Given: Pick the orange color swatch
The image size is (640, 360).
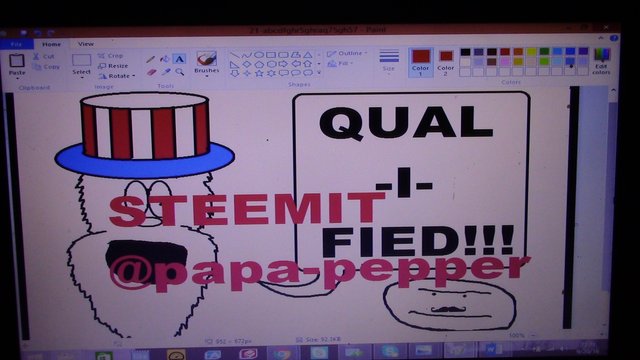Looking at the screenshot, I should click(518, 52).
